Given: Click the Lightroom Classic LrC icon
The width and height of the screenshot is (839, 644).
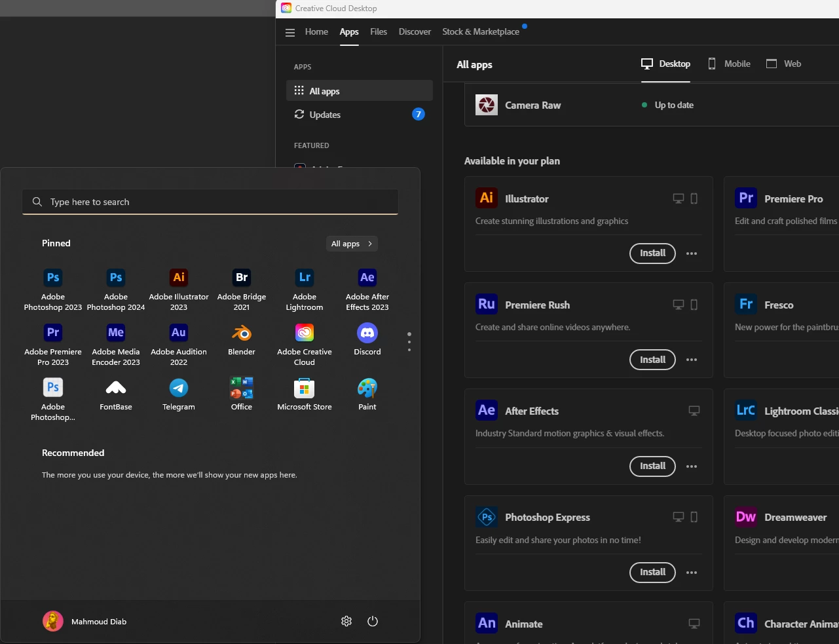Looking at the screenshot, I should pyautogui.click(x=746, y=411).
